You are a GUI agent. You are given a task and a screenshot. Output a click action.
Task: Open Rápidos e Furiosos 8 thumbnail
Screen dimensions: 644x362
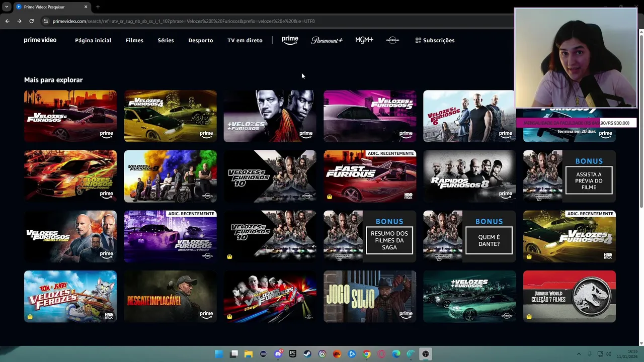(469, 176)
